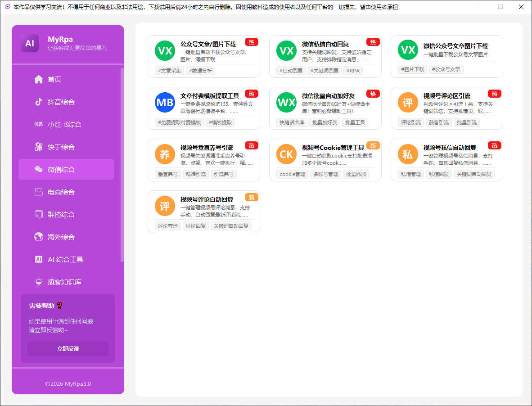
Task: Open the 视频号私信自动回复 tool title
Action: click(450, 148)
